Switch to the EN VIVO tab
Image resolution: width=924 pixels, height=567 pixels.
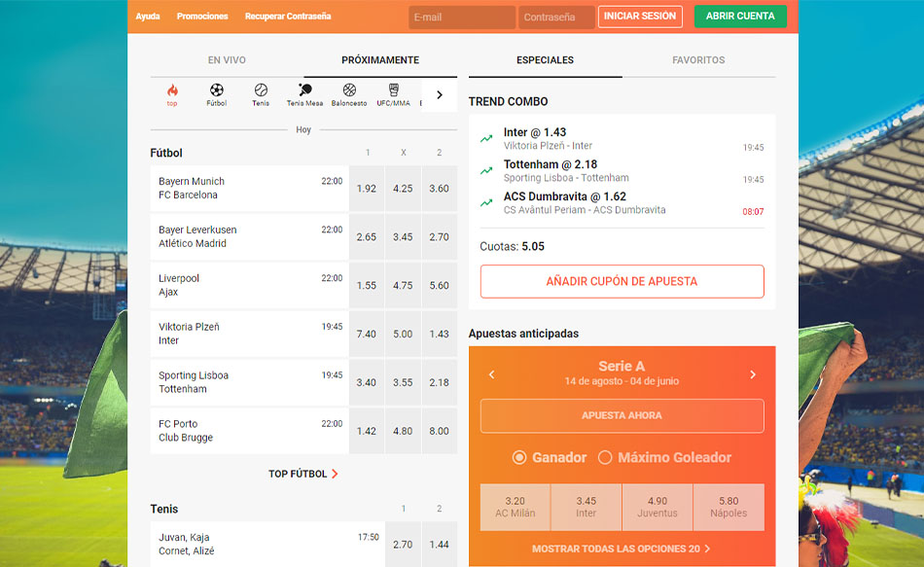point(227,60)
